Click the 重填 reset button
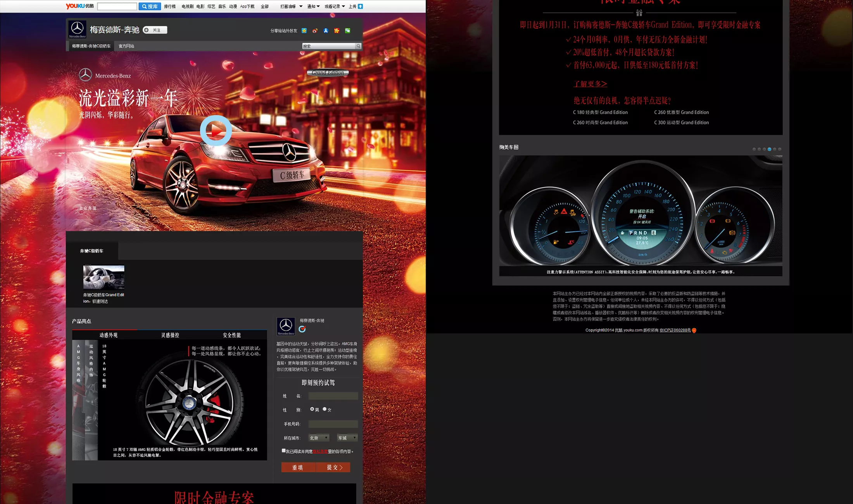 tap(298, 467)
